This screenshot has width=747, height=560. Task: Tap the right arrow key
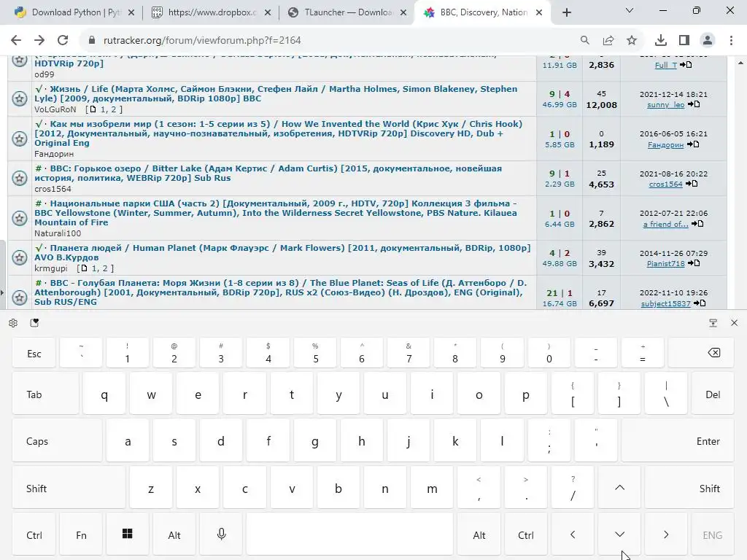[x=666, y=534]
